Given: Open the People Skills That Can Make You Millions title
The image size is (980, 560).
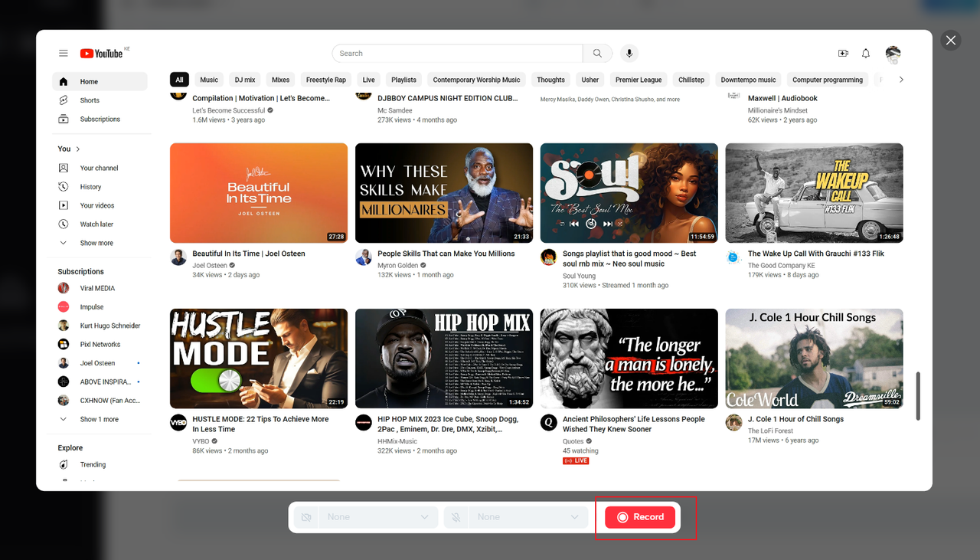Looking at the screenshot, I should tap(446, 254).
